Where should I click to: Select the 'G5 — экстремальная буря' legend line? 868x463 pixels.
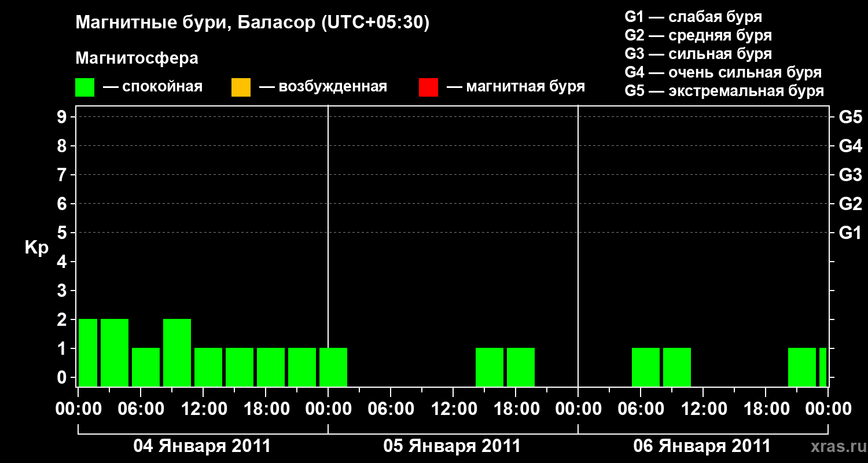(724, 91)
